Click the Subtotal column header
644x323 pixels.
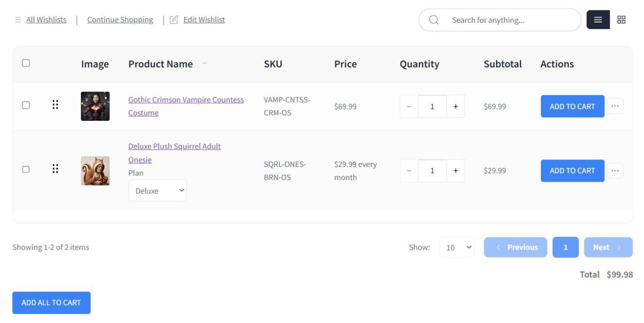503,64
